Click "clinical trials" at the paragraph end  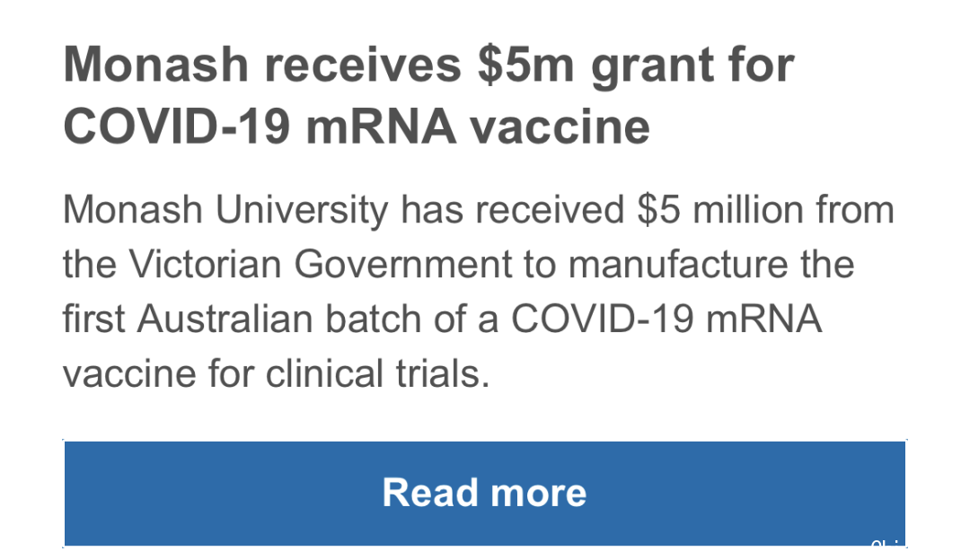tap(377, 374)
